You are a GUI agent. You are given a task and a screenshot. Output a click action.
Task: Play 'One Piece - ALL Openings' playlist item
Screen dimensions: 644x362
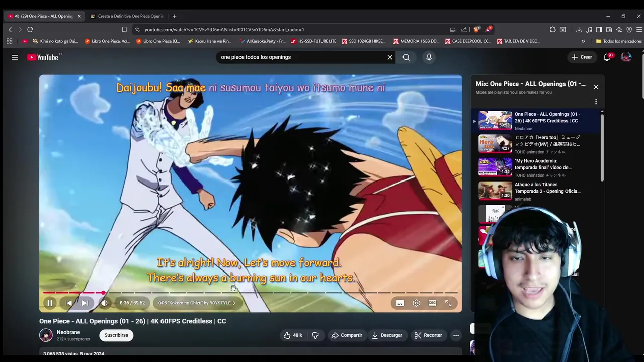536,121
